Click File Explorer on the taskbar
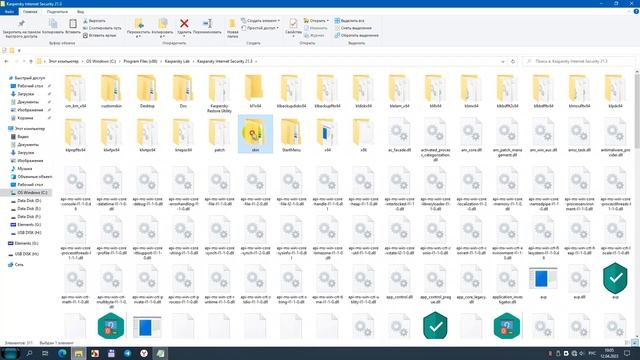Image resolution: width=640 pixels, height=360 pixels. (78, 353)
